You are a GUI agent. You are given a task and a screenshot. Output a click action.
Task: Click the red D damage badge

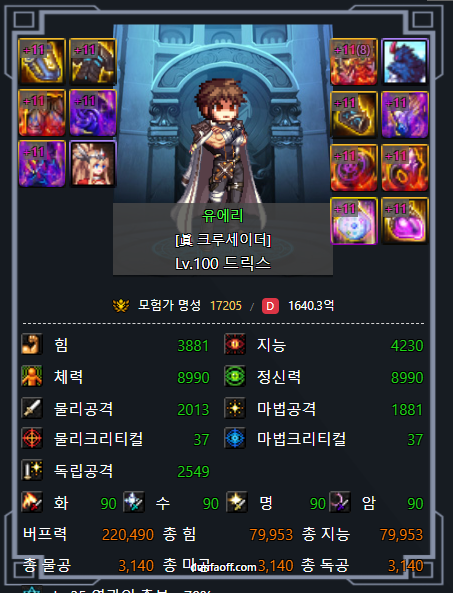270,306
